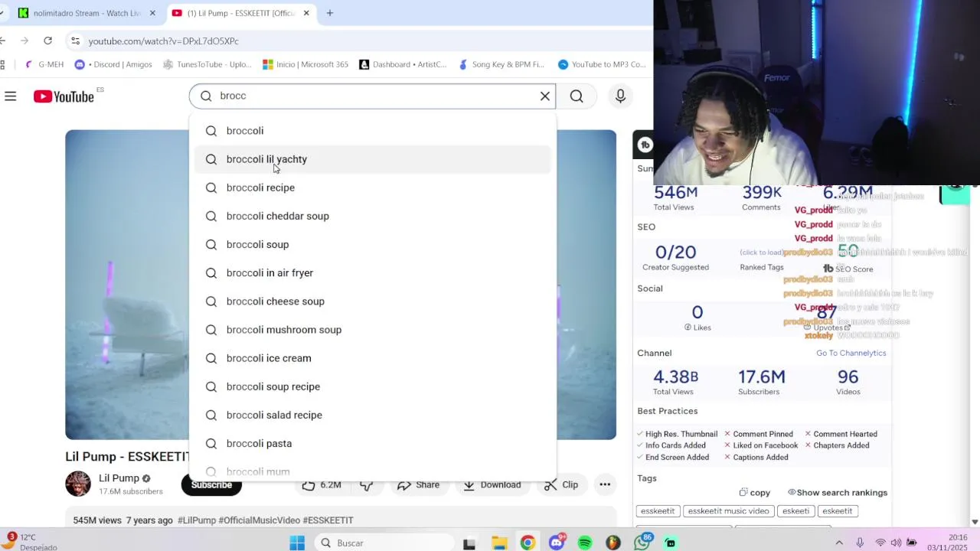
Task: Select the 'broccoli soup' suggestion
Action: coord(372,244)
